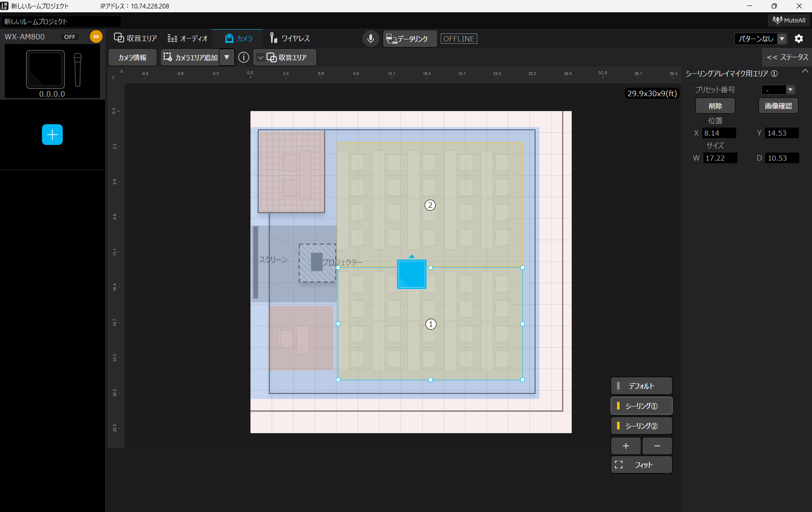Click the zoom in plus button

pos(626,446)
